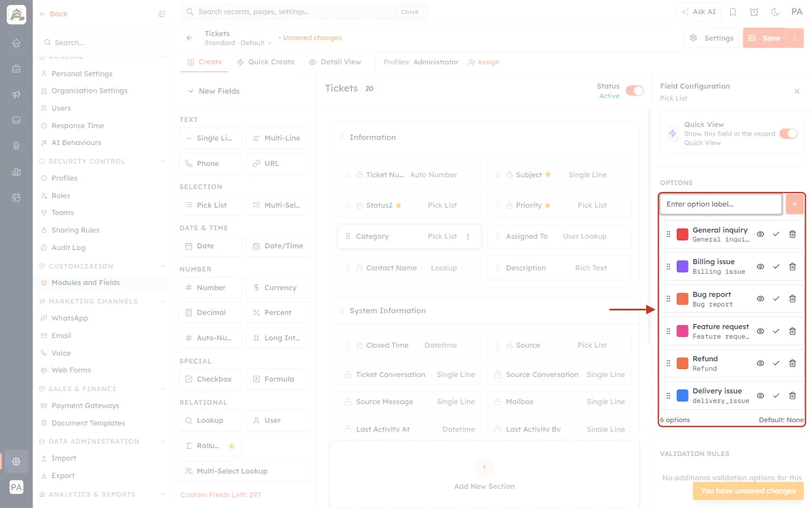Set Billing issue as default with checkmark

pyautogui.click(x=776, y=266)
